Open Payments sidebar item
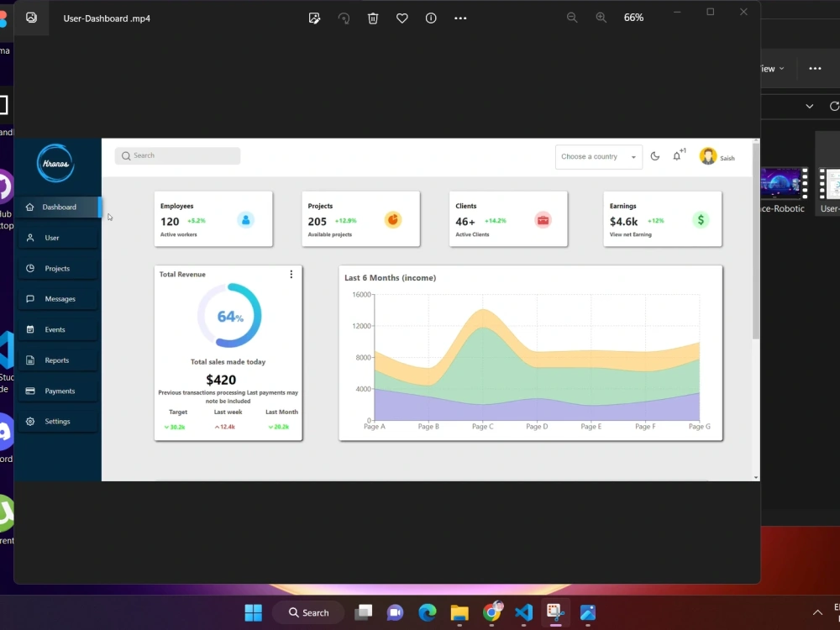840x630 pixels. coord(59,391)
